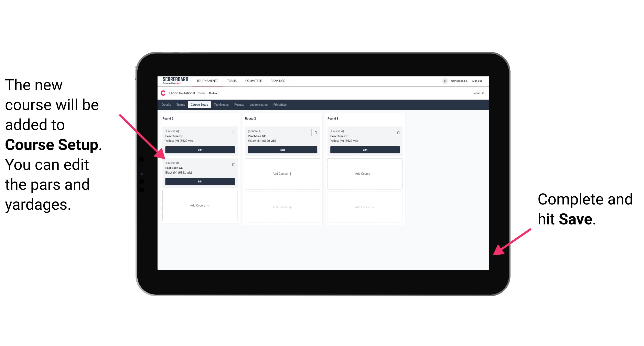Click Edit button for Peachtree GC Round 1
Image resolution: width=644 pixels, height=346 pixels.
[x=200, y=150]
